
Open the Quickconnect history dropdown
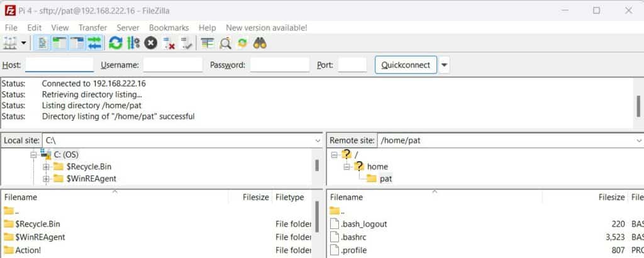coord(445,65)
